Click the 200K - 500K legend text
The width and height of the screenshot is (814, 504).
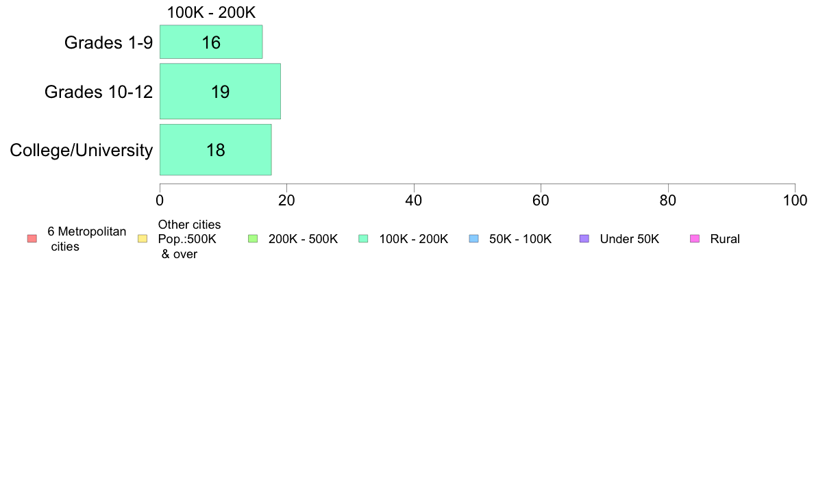[303, 239]
